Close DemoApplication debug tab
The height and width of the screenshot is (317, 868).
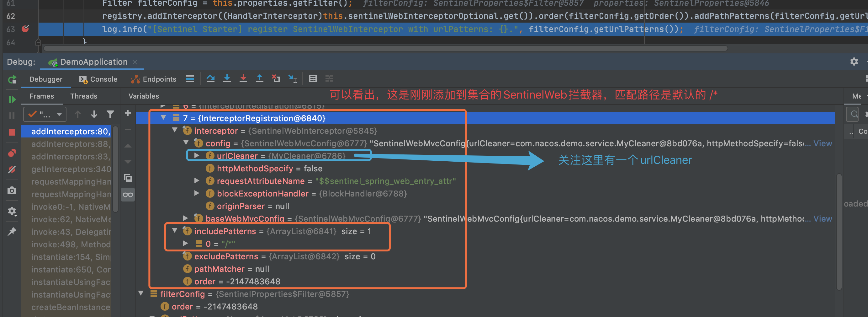(135, 62)
